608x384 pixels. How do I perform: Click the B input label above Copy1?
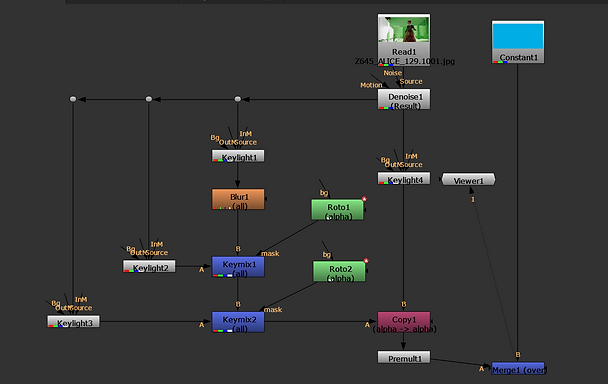(404, 304)
